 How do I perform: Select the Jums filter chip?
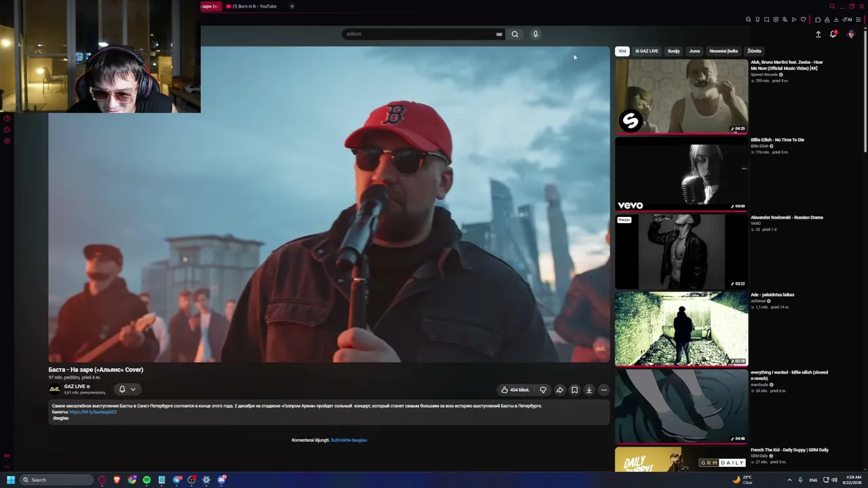click(x=694, y=51)
